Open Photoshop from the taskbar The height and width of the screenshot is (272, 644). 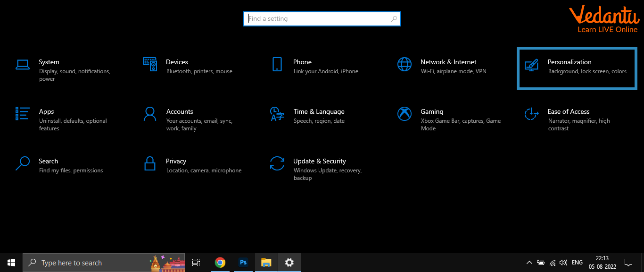pyautogui.click(x=243, y=263)
